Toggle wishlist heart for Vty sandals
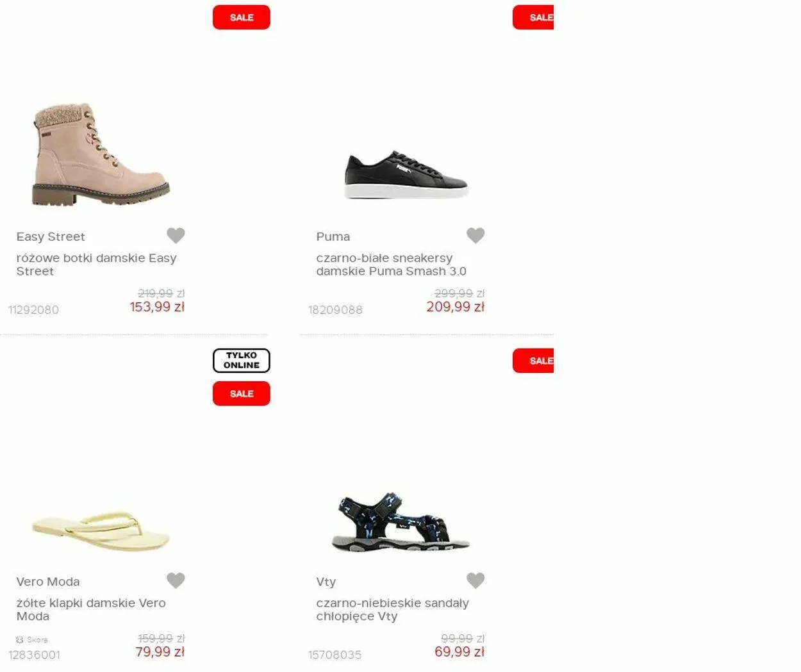This screenshot has width=801, height=672. 475,580
